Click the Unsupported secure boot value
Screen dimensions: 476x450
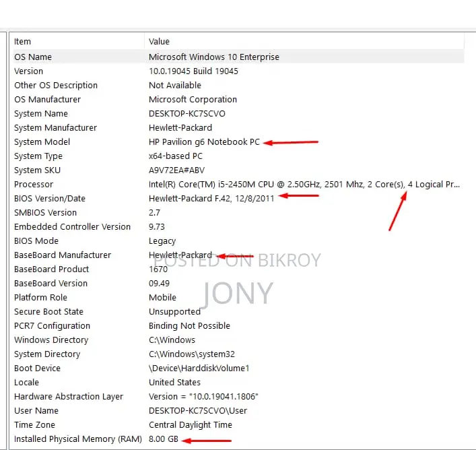174,312
